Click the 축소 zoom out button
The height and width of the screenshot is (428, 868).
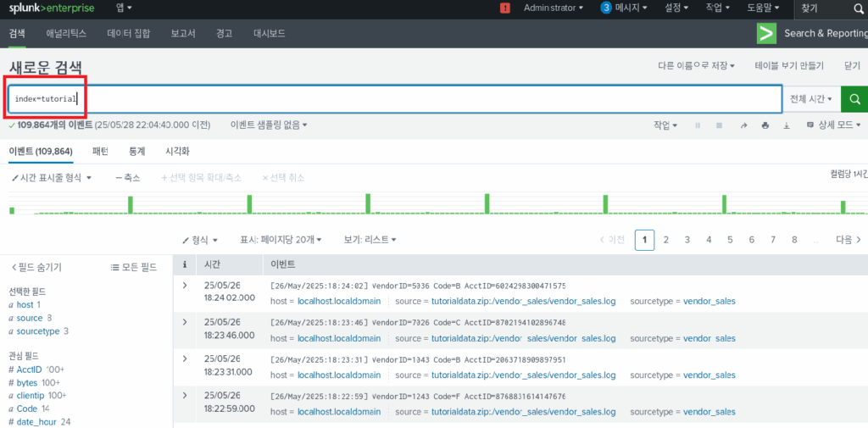coord(128,178)
